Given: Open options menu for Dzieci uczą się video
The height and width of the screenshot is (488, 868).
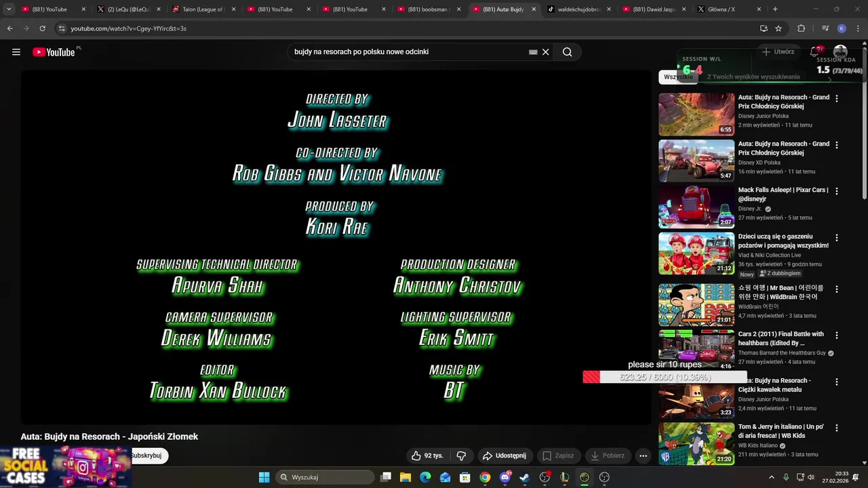Looking at the screenshot, I should click(x=836, y=238).
